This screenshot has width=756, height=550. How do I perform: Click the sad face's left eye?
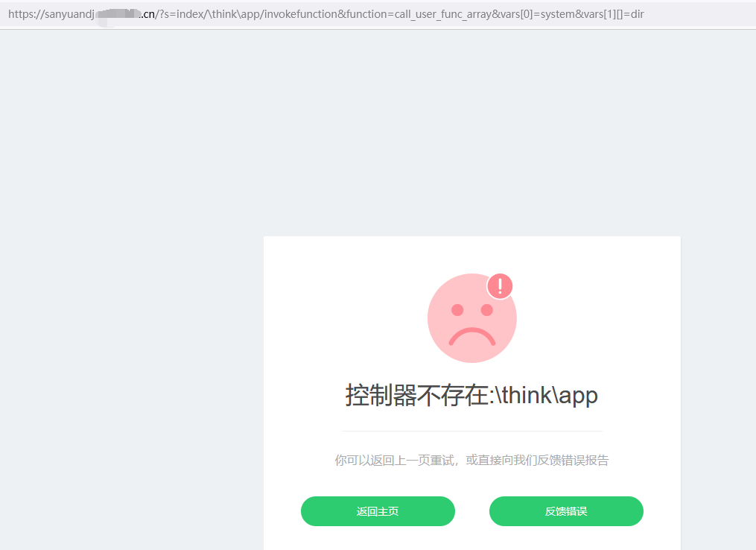(x=457, y=310)
